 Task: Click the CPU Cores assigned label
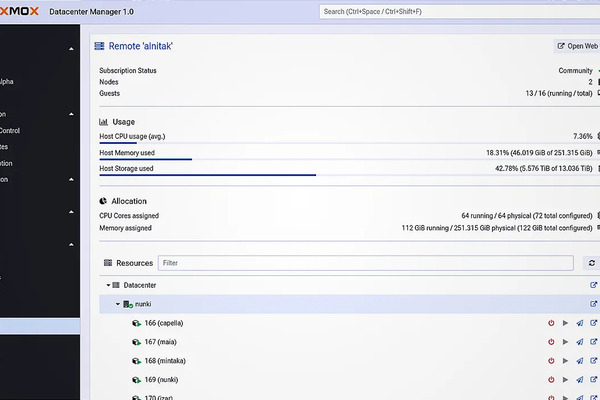(129, 216)
